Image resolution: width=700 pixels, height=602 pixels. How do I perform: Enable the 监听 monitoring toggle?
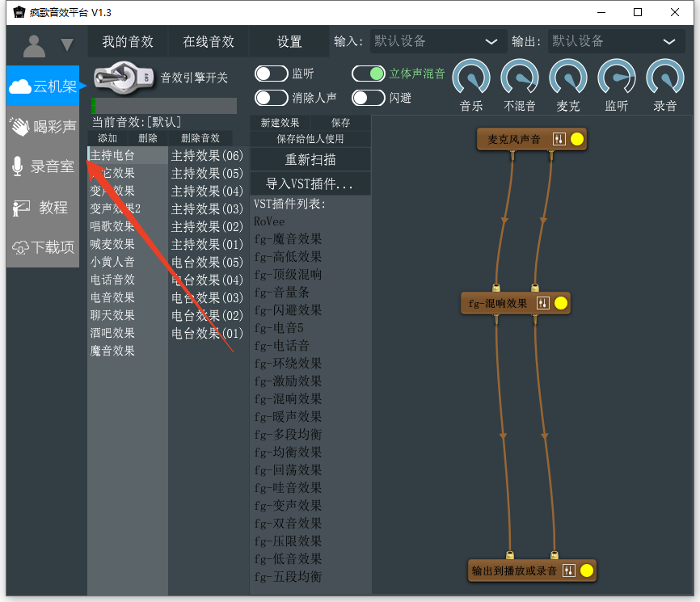point(272,73)
